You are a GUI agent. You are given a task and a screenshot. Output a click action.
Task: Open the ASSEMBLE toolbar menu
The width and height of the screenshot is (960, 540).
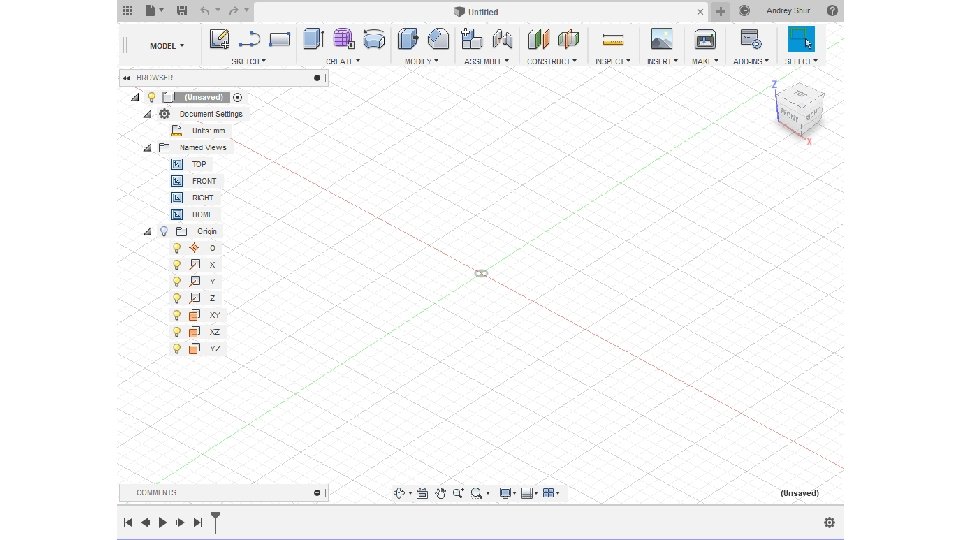[486, 61]
